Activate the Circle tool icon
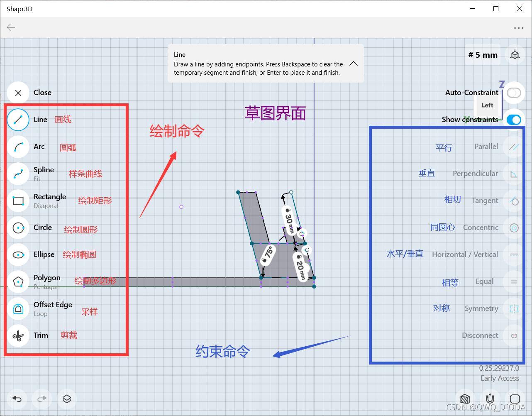 pyautogui.click(x=18, y=228)
